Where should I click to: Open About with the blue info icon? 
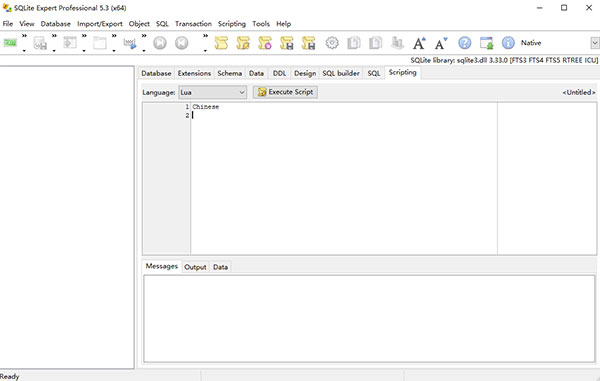click(x=508, y=43)
